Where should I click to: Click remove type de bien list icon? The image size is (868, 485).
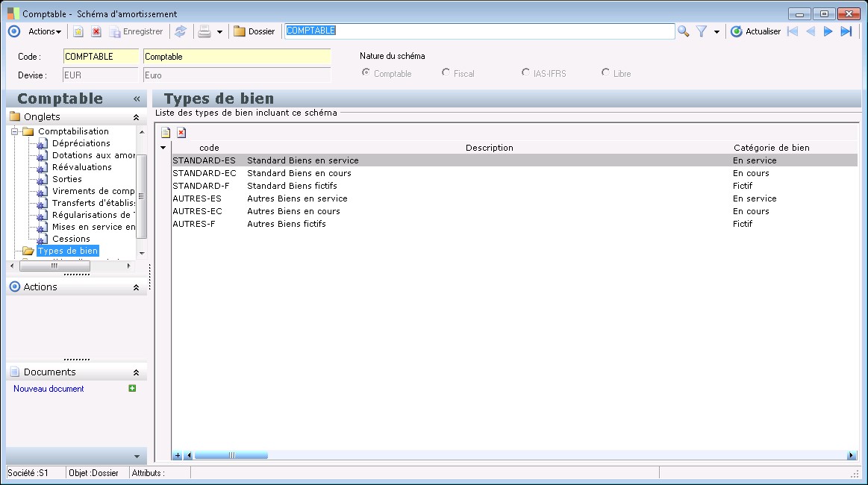181,132
